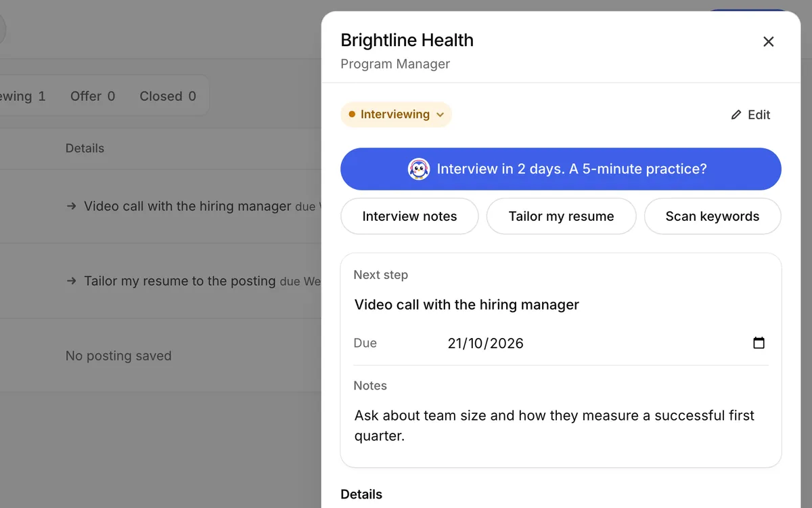Viewport: 812px width, 508px height.
Task: Click the mascot avatar in the practice banner
Action: click(x=419, y=169)
